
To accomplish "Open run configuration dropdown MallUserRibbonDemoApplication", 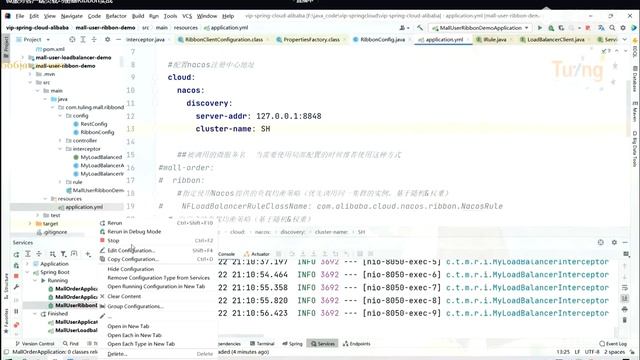I will click(x=480, y=28).
